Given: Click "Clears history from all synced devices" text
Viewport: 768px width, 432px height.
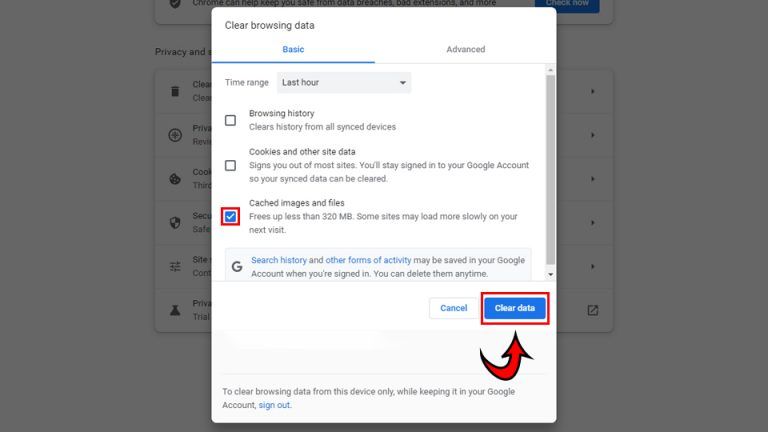Looking at the screenshot, I should (x=322, y=127).
